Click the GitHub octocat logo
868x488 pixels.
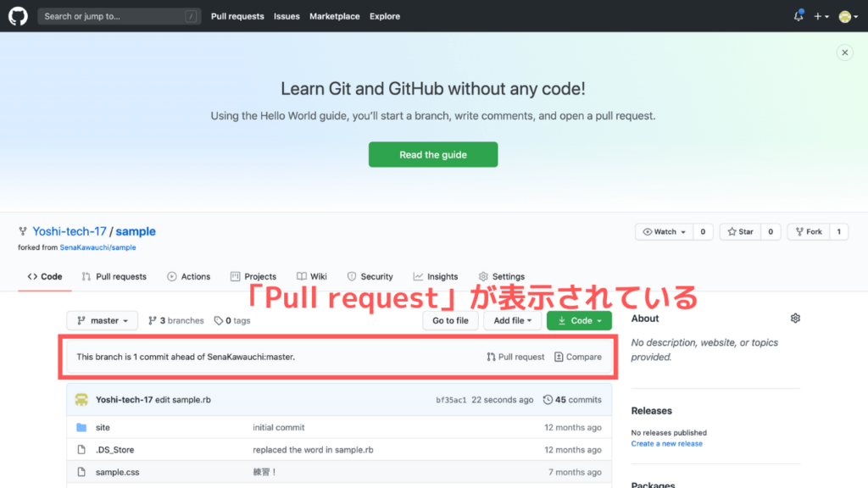pos(18,15)
